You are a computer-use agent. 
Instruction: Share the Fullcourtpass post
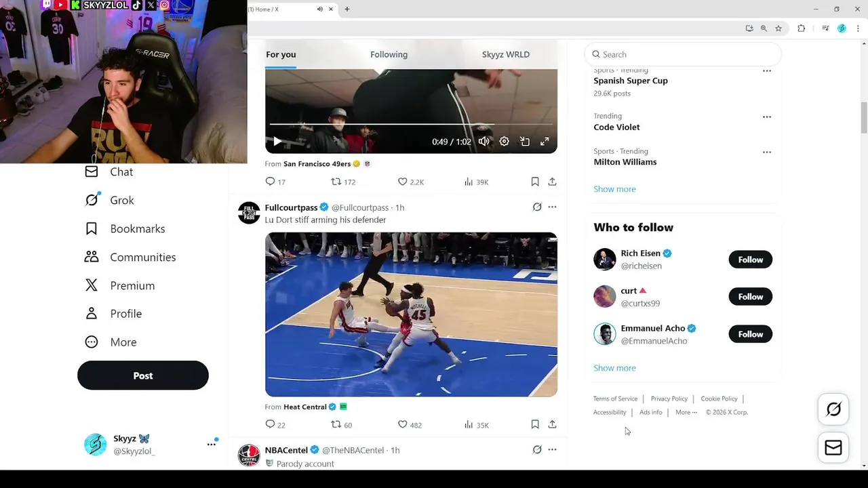[x=552, y=425]
